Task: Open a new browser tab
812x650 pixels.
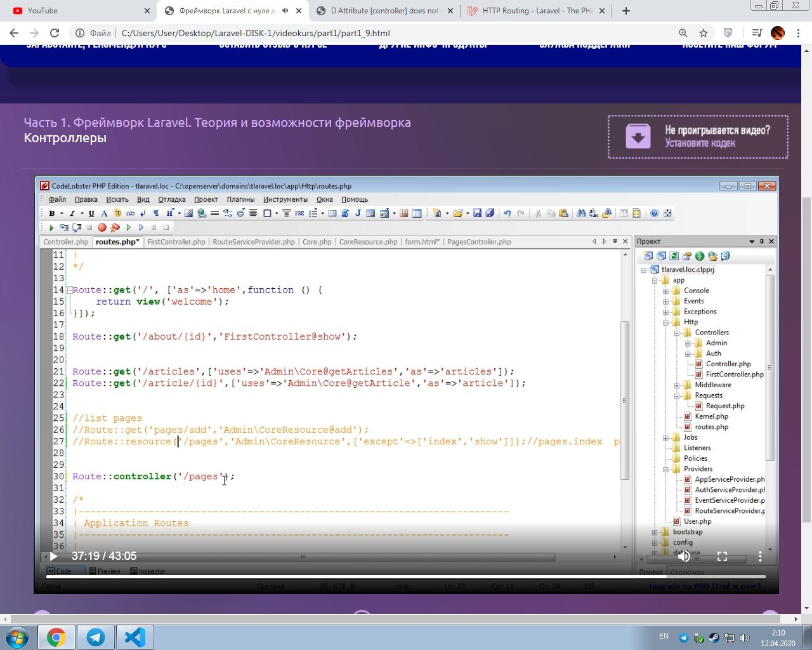Action: (x=626, y=11)
